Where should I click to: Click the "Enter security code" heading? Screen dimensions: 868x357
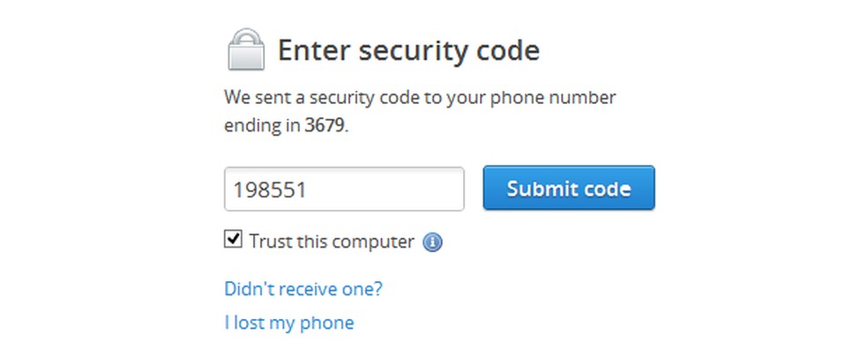(x=408, y=50)
